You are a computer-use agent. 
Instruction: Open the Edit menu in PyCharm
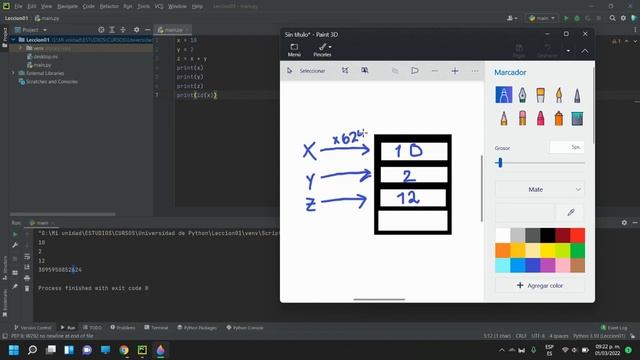(32, 7)
